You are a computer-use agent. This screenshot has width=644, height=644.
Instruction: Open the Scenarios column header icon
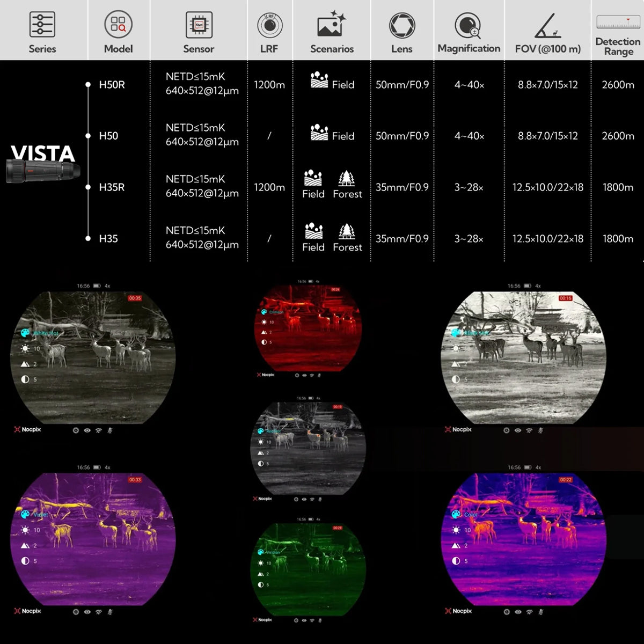click(331, 25)
